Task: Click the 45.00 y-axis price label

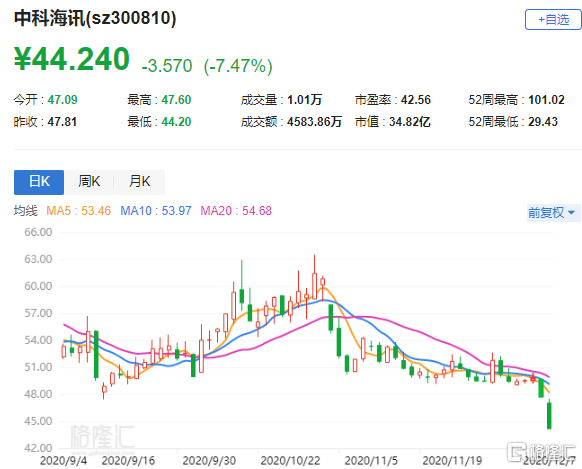Action: (x=38, y=422)
